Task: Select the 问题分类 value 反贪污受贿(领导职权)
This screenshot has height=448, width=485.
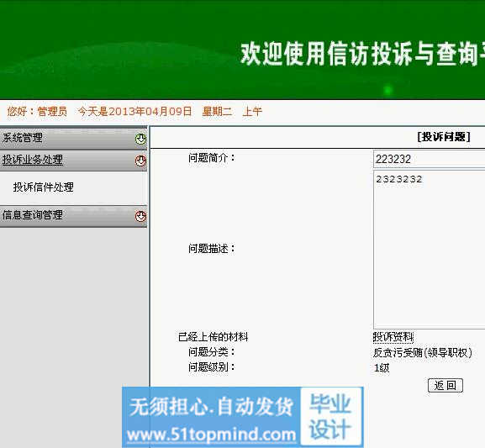Action: [423, 352]
